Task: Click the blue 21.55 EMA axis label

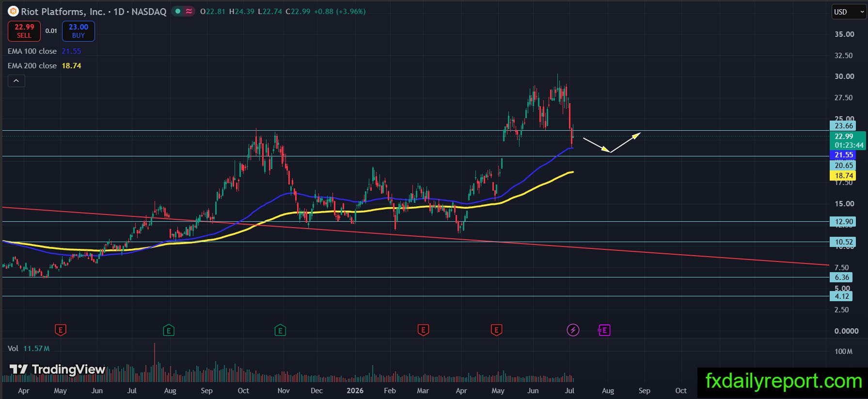Action: [843, 155]
